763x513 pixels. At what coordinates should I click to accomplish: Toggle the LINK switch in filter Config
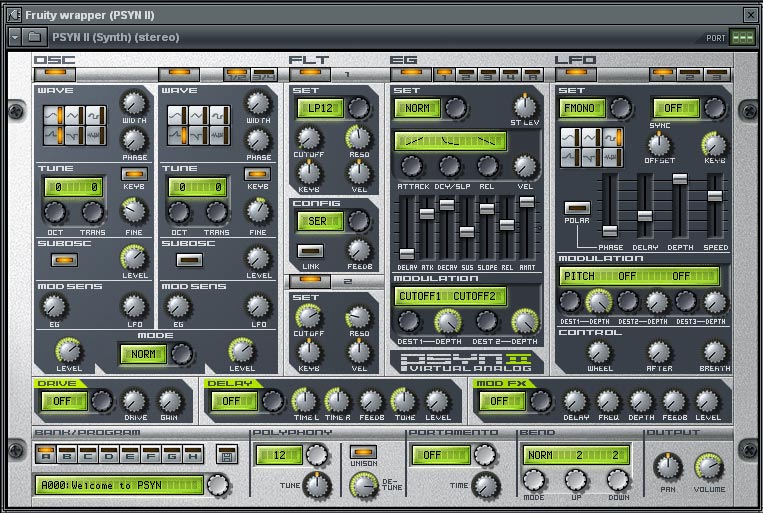click(310, 251)
